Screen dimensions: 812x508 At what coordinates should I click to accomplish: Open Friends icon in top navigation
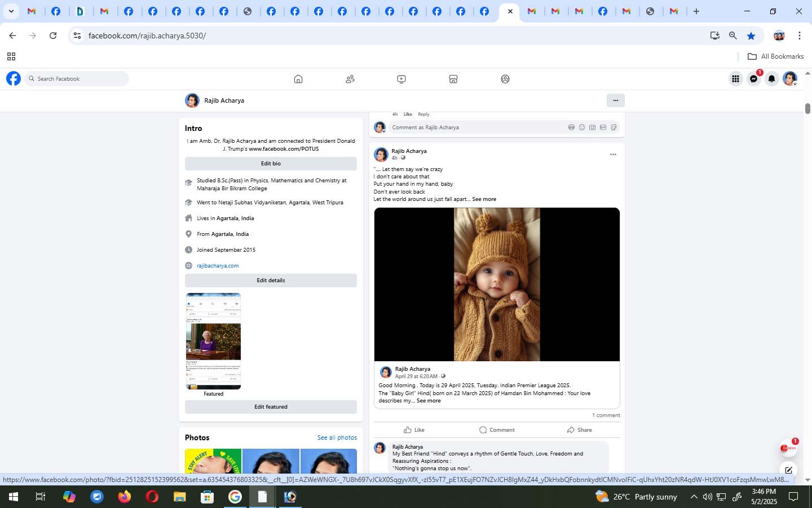coord(350,79)
